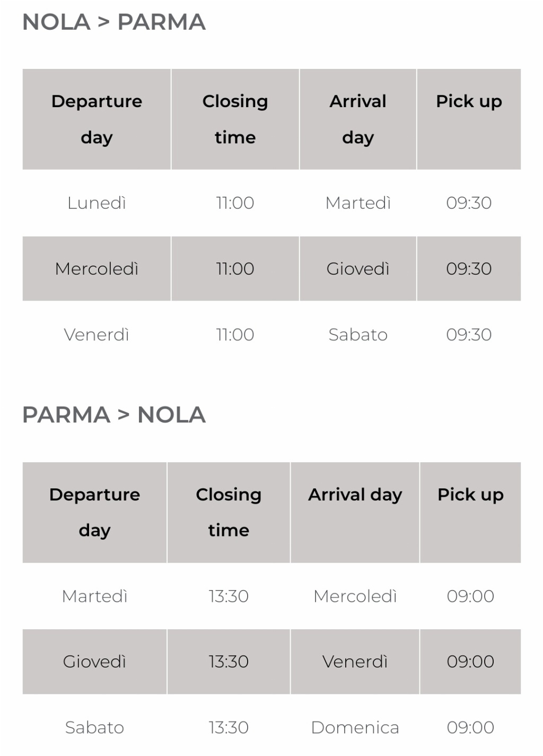This screenshot has height=756, width=543.
Task: Select Departure day header in first table
Action: 97,119
